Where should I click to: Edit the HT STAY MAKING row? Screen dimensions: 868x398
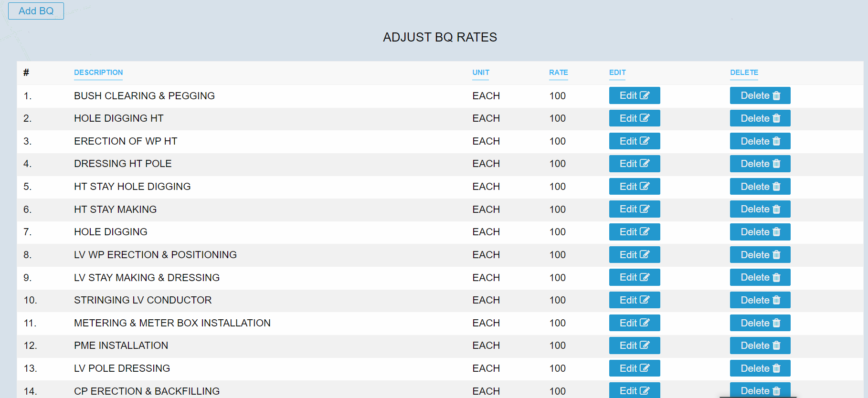click(x=635, y=209)
